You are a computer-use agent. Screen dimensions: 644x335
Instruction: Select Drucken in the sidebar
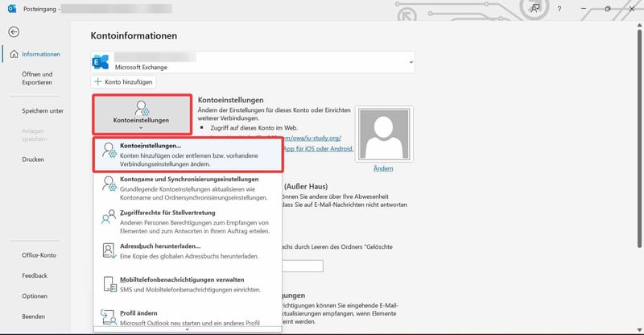[x=33, y=159]
